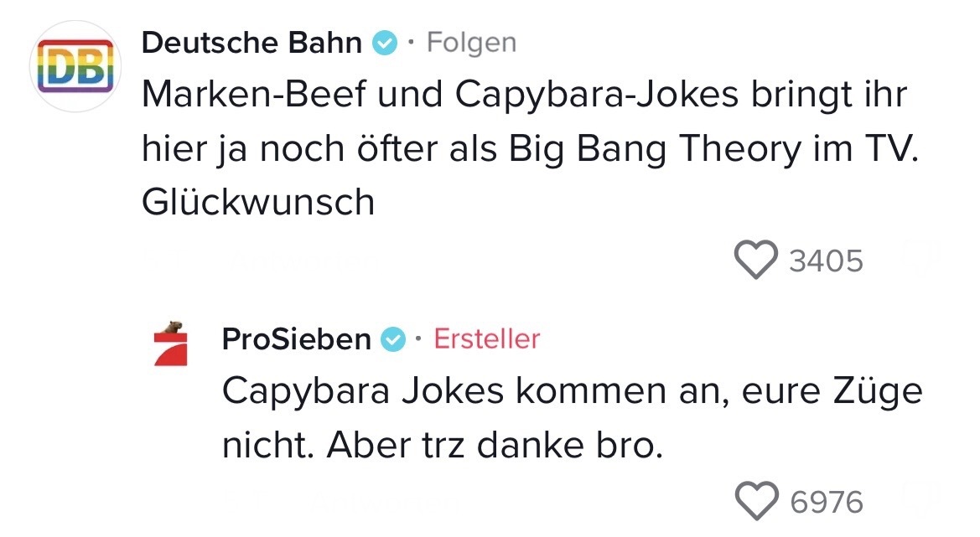Viewport: 980px width, 537px height.
Task: Tap the 3405 like count
Action: 826,261
